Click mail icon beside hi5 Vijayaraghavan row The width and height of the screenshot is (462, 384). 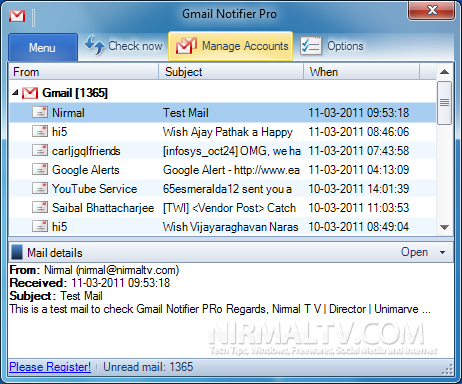pos(40,226)
